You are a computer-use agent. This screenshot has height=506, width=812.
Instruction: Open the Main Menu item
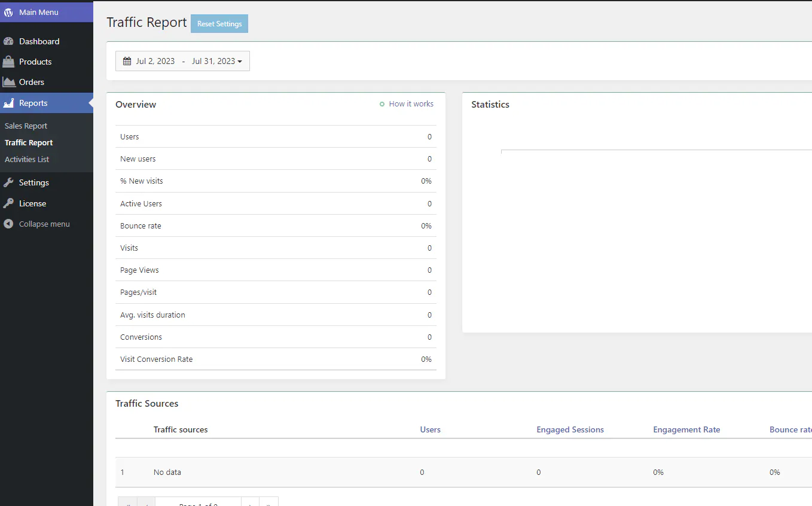[x=38, y=11]
